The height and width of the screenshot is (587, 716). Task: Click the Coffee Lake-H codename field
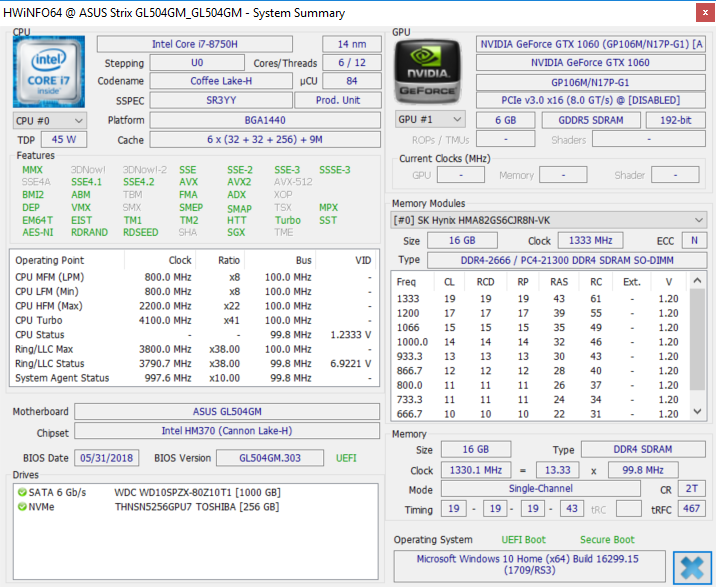pyautogui.click(x=221, y=81)
